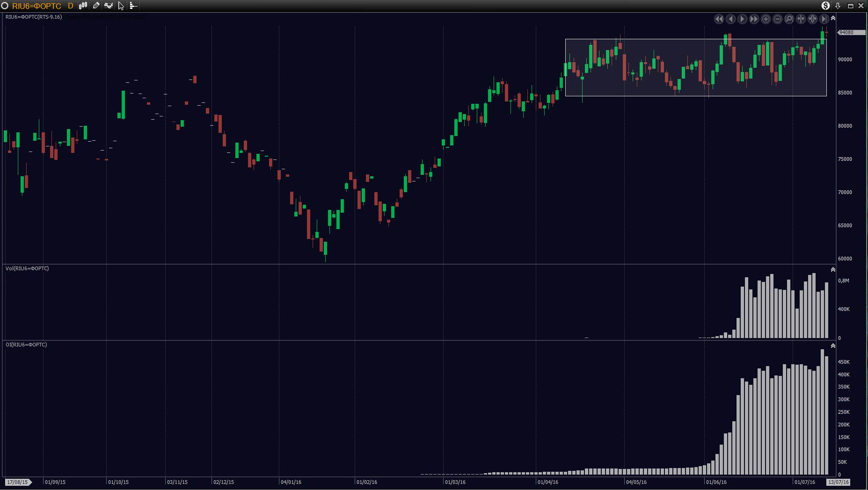
Task: Click the 60000 price axis label
Action: tap(845, 259)
